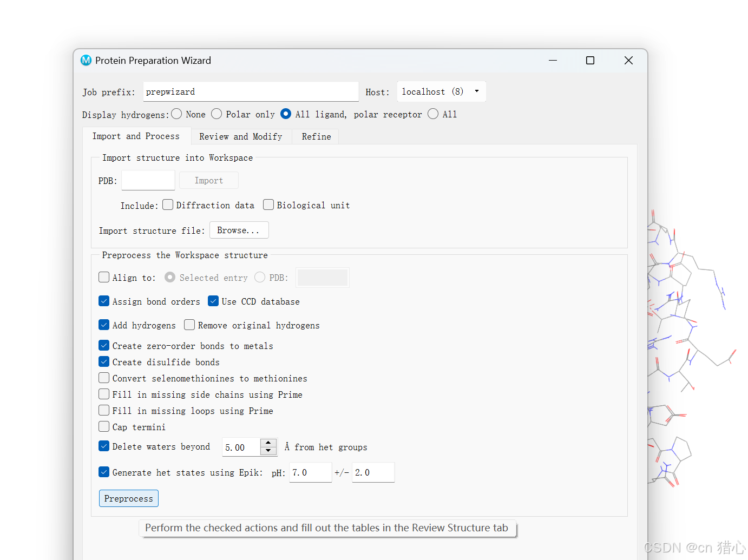Uncheck Assign bond orders
Image resolution: width=748 pixels, height=560 pixels.
104,301
